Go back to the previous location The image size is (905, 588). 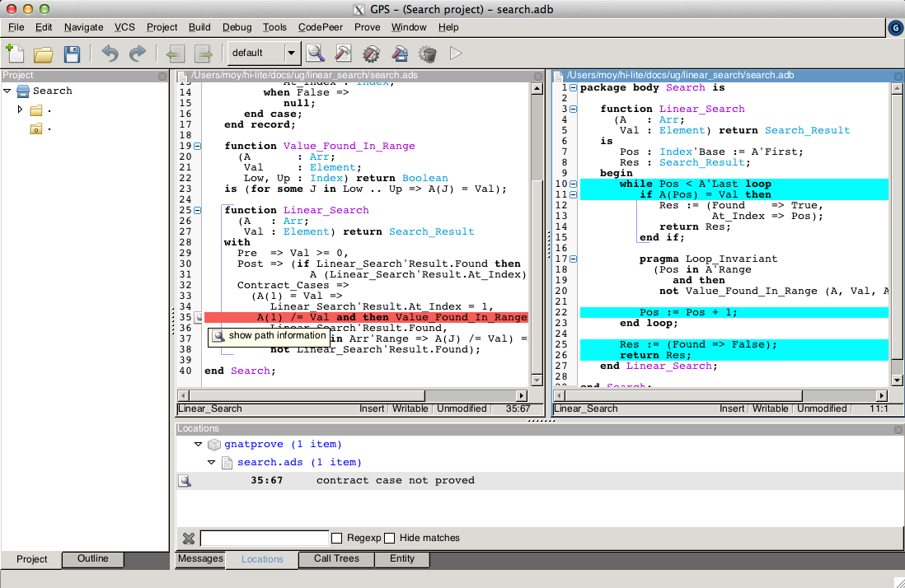click(x=175, y=54)
